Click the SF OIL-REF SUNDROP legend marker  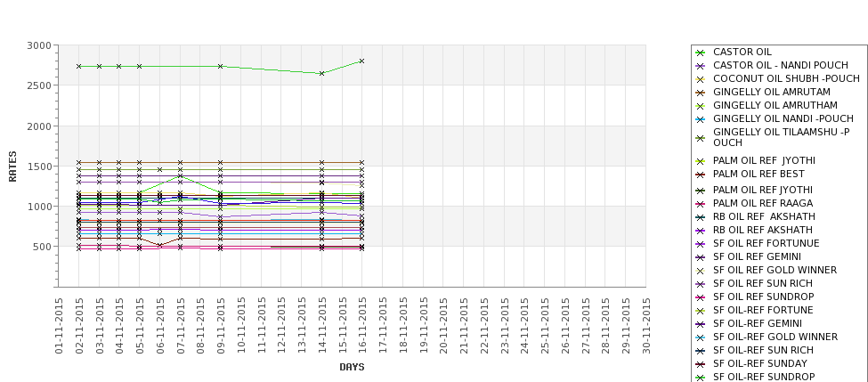[701, 378]
